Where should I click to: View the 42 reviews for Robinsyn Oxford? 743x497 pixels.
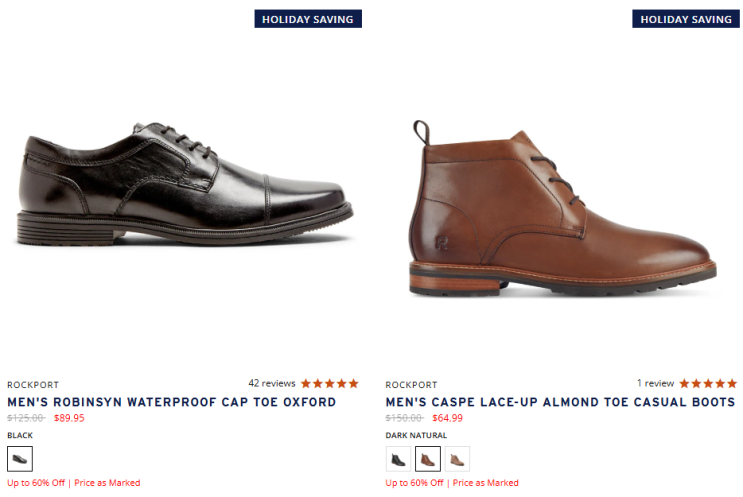(272, 383)
